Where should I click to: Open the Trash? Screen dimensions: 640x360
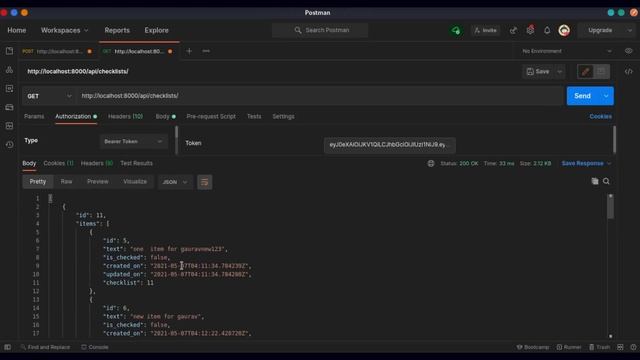pyautogui.click(x=599, y=347)
